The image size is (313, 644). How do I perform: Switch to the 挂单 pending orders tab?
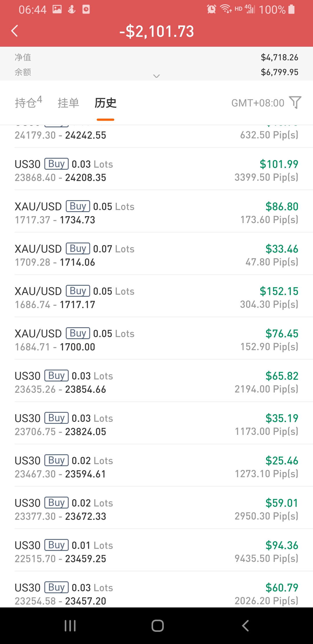(68, 103)
